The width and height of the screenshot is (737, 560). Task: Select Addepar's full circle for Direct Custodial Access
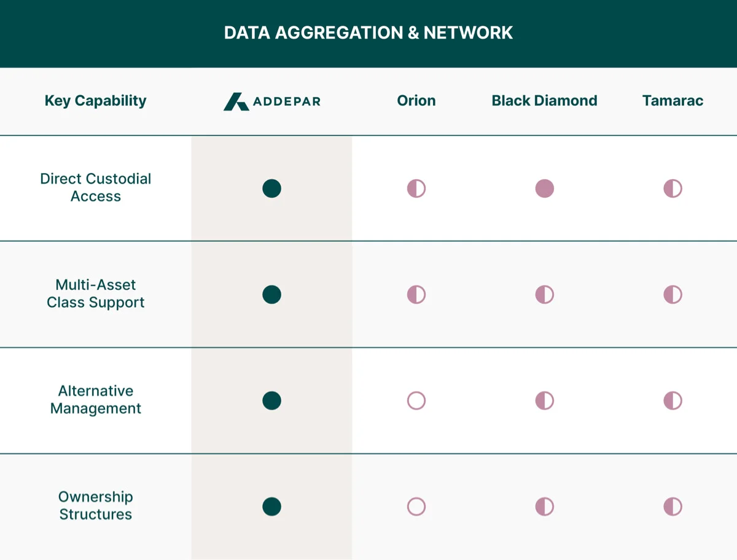[271, 189]
